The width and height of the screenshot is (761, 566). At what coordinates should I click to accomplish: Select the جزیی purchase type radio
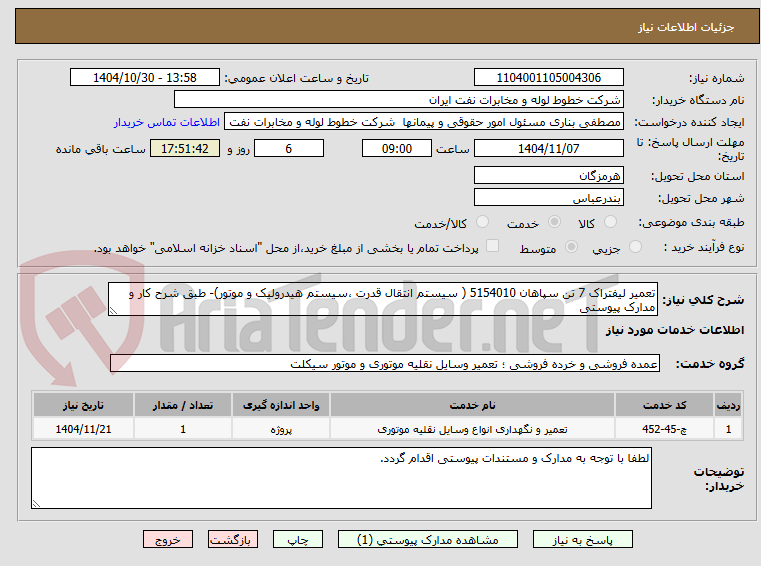point(635,247)
